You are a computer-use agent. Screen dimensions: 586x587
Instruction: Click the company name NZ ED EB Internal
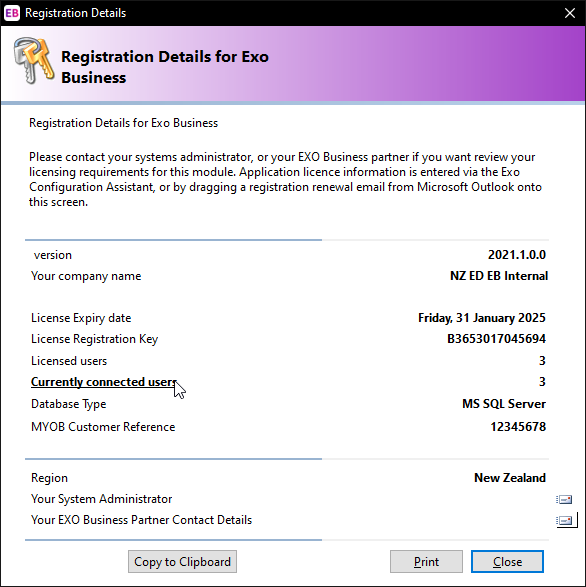499,276
